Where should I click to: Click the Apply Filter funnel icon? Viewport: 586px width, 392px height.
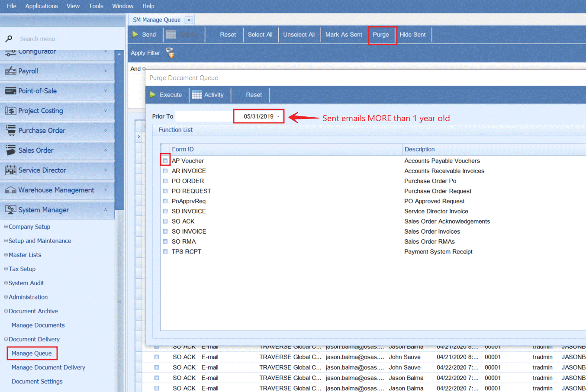coord(170,53)
